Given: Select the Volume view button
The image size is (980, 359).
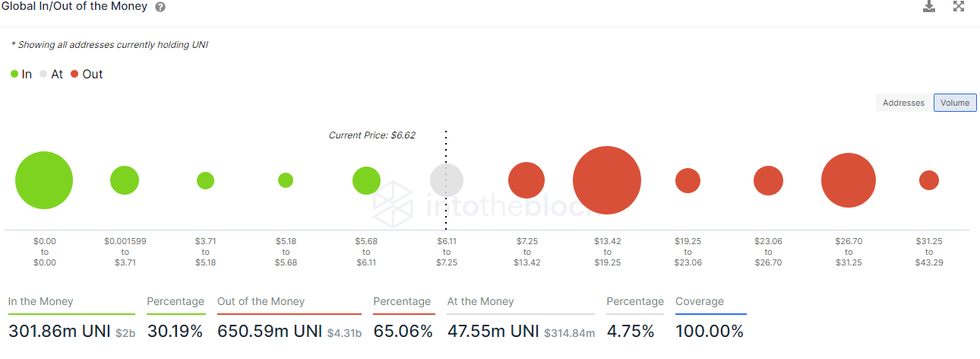Looking at the screenshot, I should coord(955,103).
